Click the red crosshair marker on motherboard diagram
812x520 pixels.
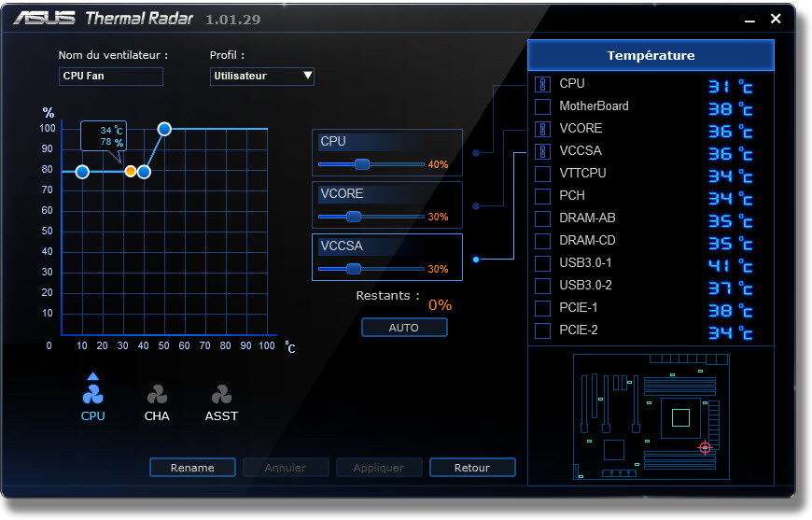[x=705, y=447]
